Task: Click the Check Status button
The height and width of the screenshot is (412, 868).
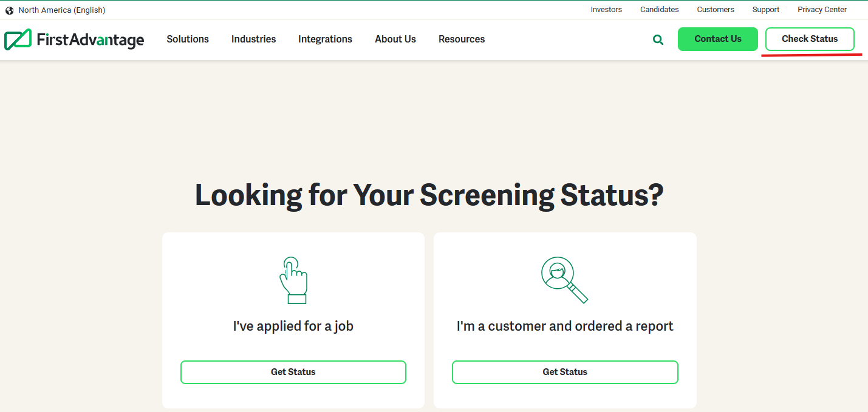Action: [x=809, y=39]
